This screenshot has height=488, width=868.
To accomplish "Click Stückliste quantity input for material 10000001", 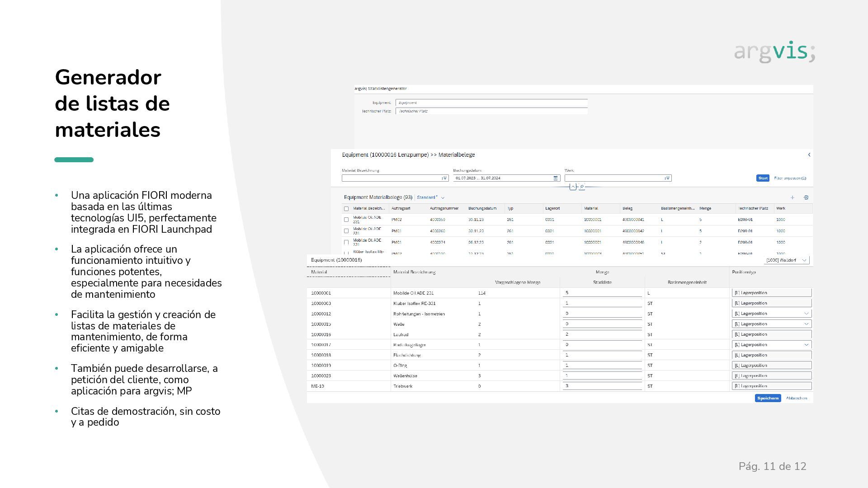I will point(602,293).
